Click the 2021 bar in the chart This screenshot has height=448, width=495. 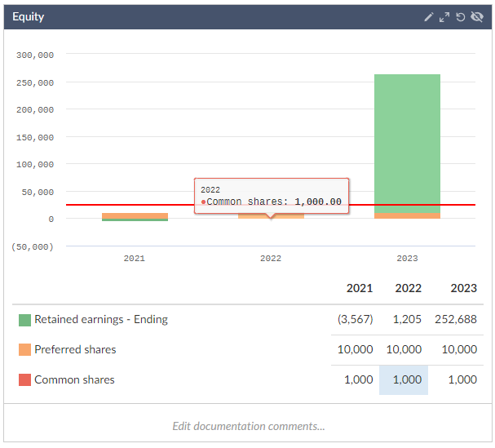click(x=135, y=216)
